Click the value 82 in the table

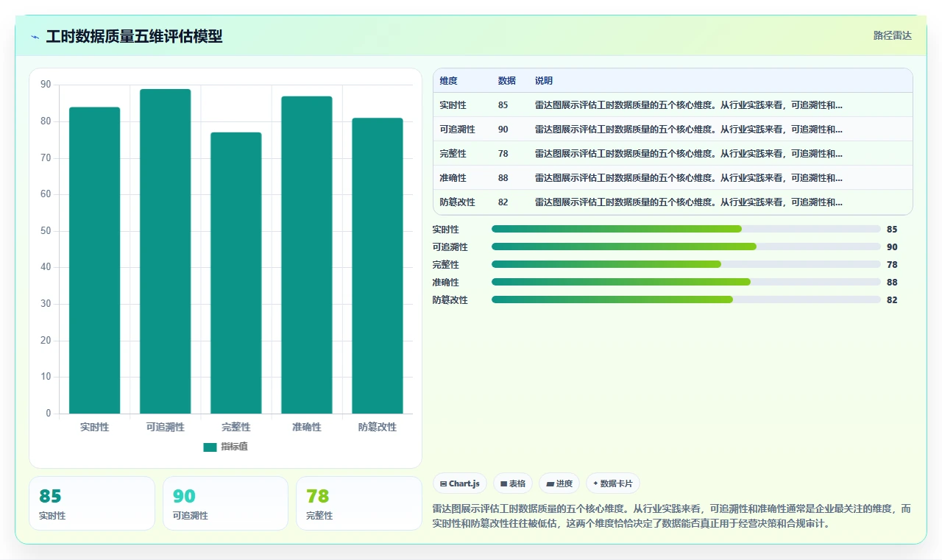coord(503,202)
